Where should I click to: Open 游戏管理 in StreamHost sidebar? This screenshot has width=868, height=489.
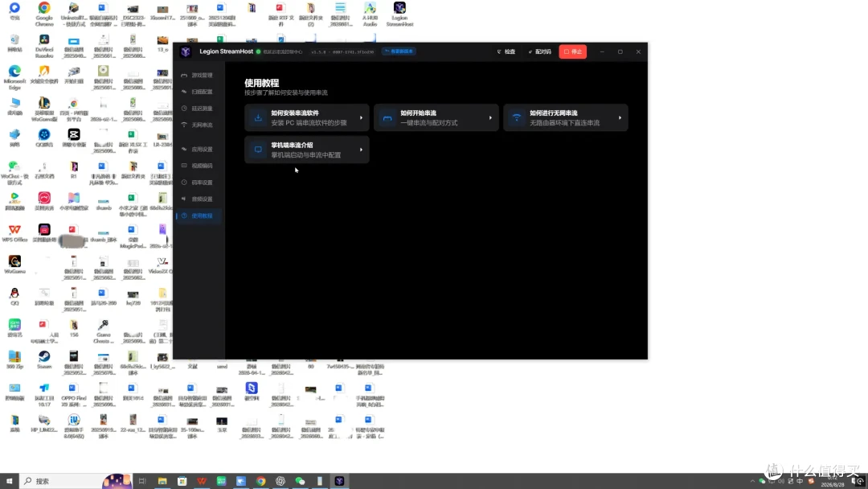[199, 76]
